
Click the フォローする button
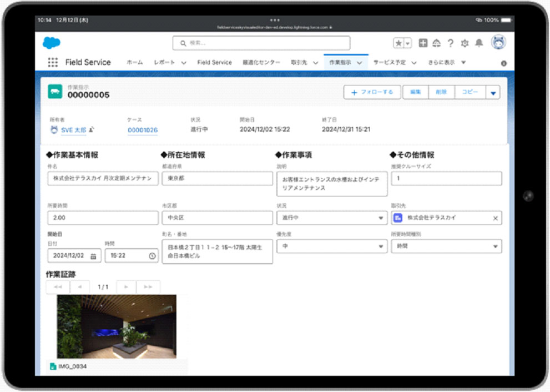(372, 92)
